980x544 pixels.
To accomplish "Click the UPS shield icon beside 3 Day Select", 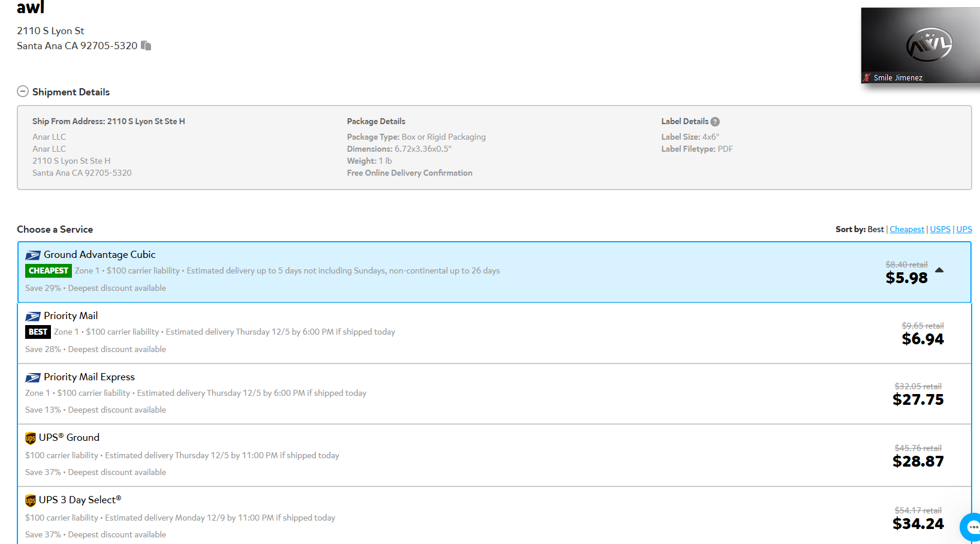I will click(x=31, y=501).
